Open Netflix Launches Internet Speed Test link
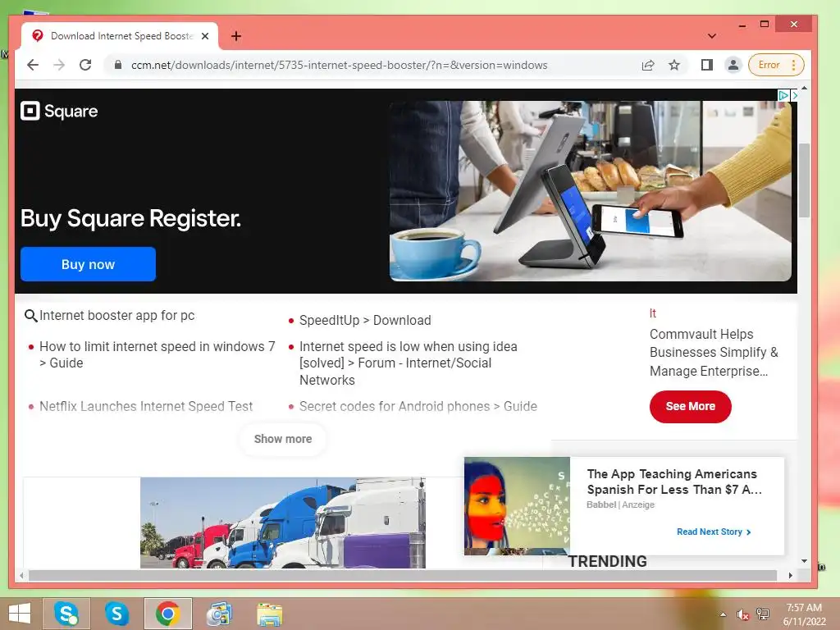Image resolution: width=840 pixels, height=630 pixels. point(146,407)
